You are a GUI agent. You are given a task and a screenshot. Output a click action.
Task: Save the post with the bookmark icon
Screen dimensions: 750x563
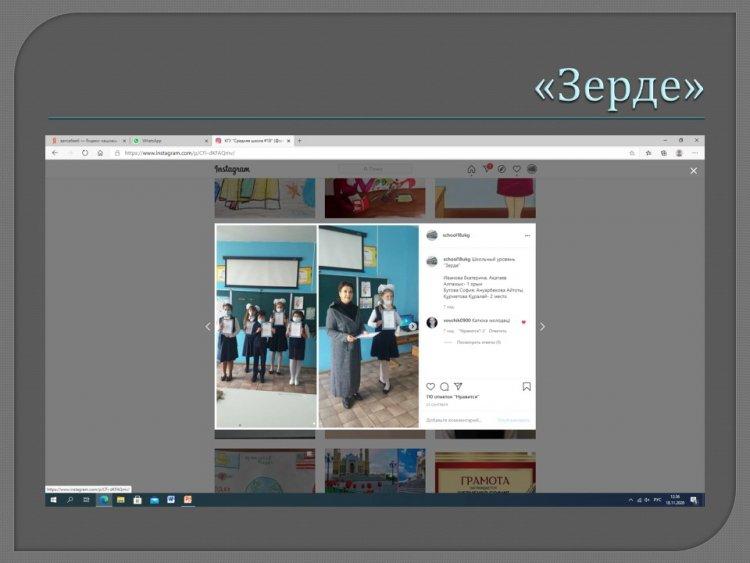[x=527, y=386]
